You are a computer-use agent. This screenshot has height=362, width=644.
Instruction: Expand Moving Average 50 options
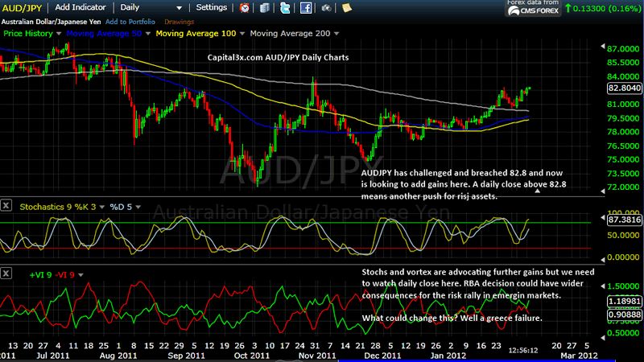pos(108,34)
